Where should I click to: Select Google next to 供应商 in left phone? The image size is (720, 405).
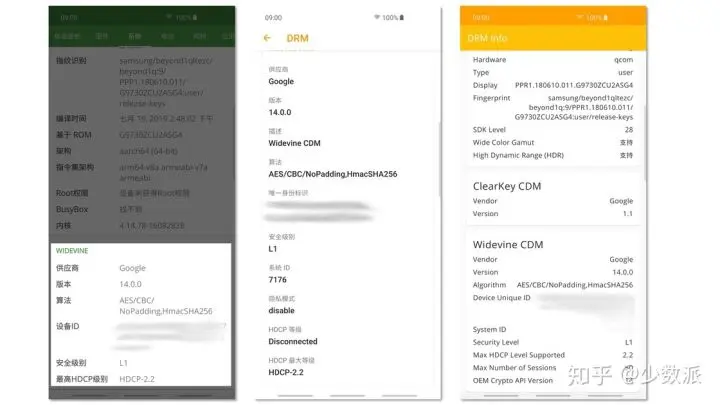pyautogui.click(x=132, y=268)
